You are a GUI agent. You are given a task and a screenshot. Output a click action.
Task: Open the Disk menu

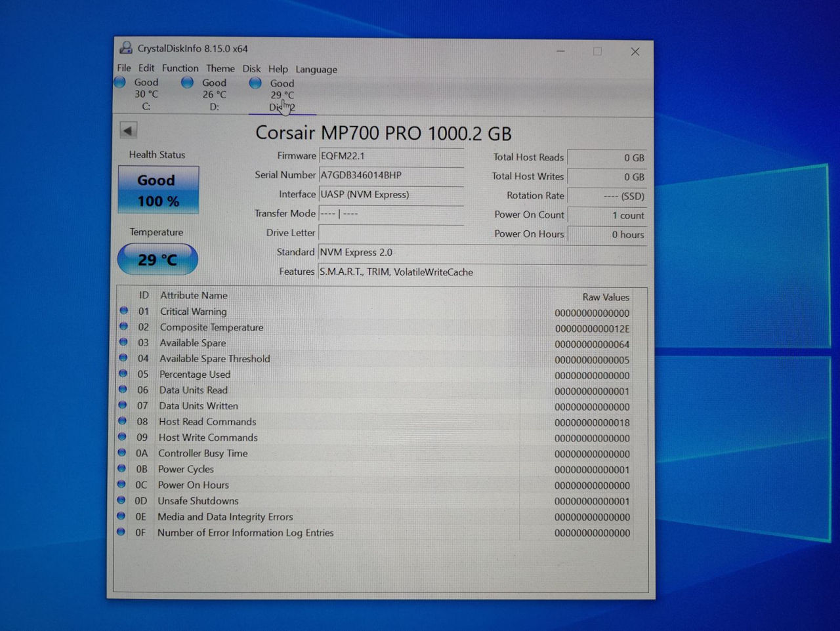pyautogui.click(x=251, y=69)
